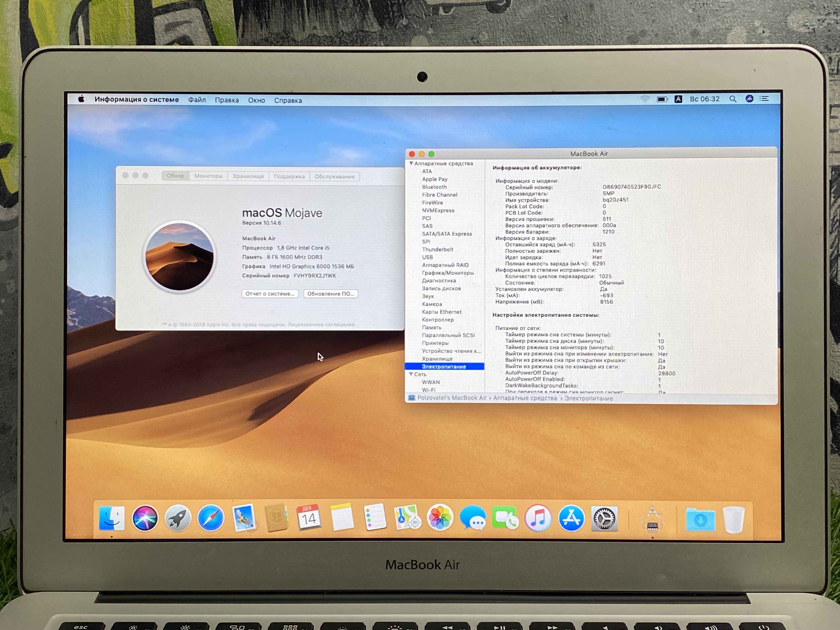The width and height of the screenshot is (840, 630).
Task: Click the Spotlight search magnifier
Action: click(x=732, y=99)
